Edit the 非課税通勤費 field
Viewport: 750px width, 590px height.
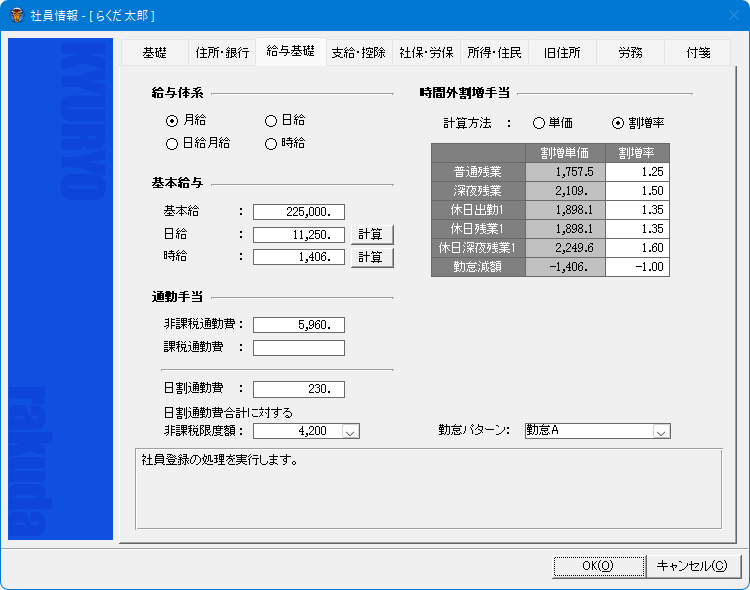[298, 325]
